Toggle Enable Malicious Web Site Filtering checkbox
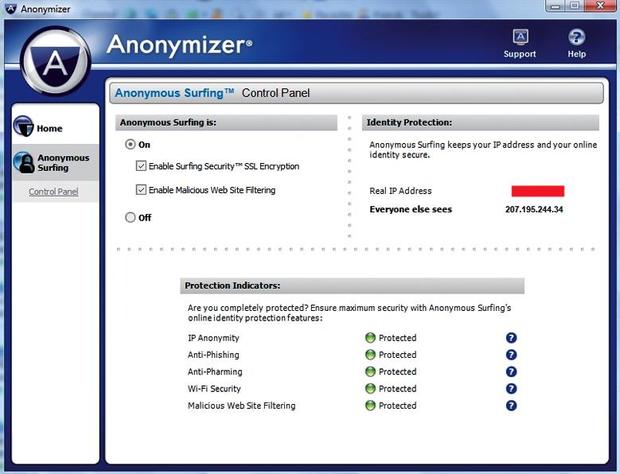Viewport: 620px width, 474px height. click(x=141, y=190)
